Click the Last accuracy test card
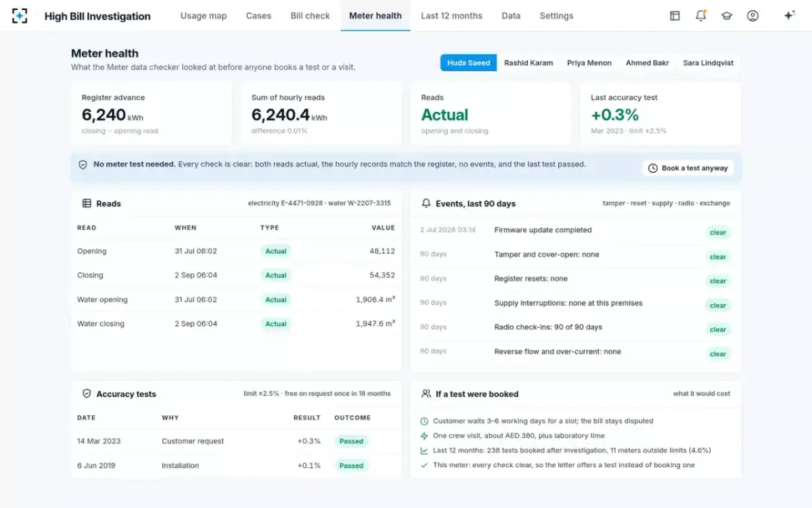This screenshot has width=812, height=508. [660, 114]
